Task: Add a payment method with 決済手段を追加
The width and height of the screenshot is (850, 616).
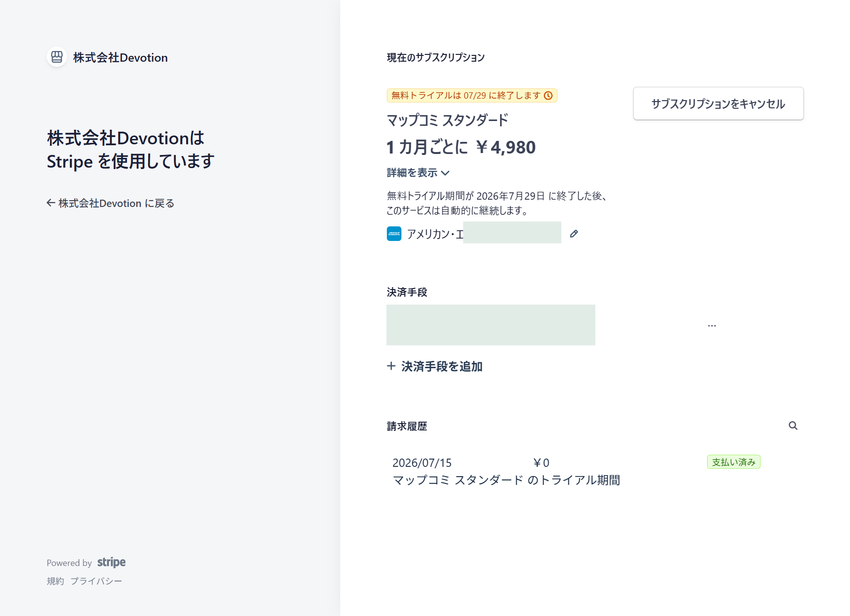Action: coord(435,366)
